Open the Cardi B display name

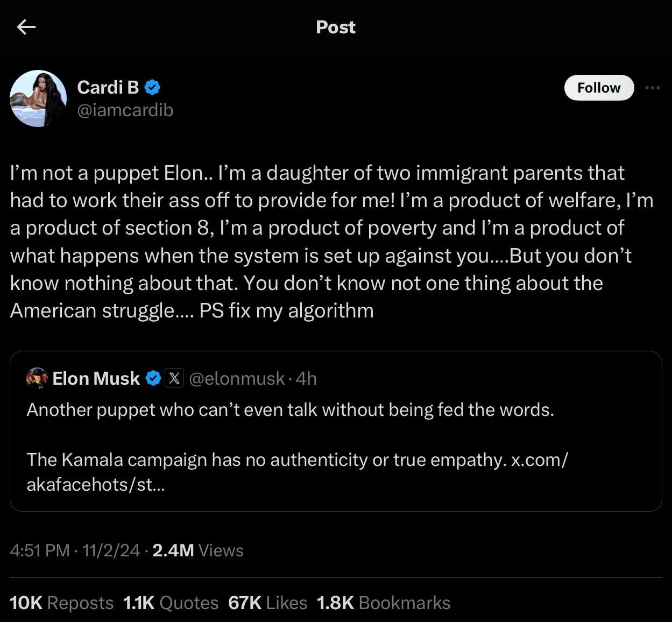[x=108, y=87]
